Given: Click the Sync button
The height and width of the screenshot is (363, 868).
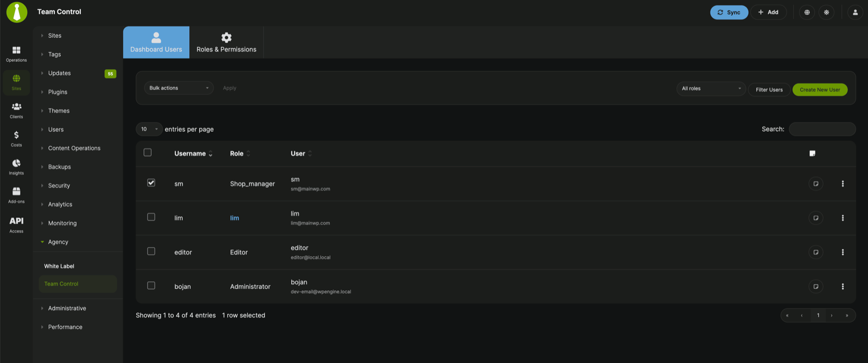Looking at the screenshot, I should pyautogui.click(x=729, y=12).
